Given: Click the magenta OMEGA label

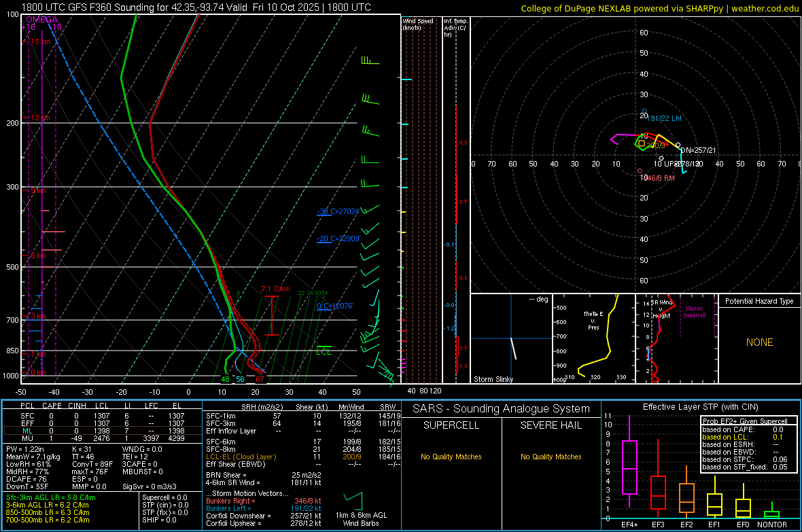Looking at the screenshot, I should tap(42, 20).
